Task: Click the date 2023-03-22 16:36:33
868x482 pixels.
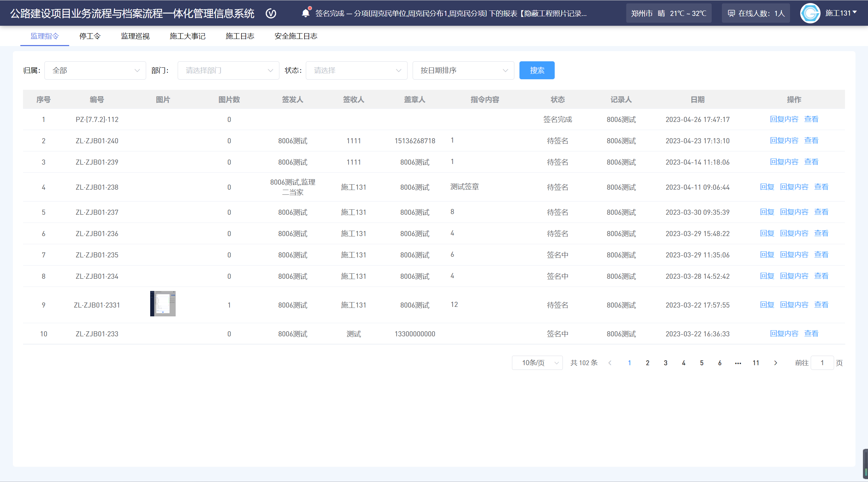Action: pos(697,334)
